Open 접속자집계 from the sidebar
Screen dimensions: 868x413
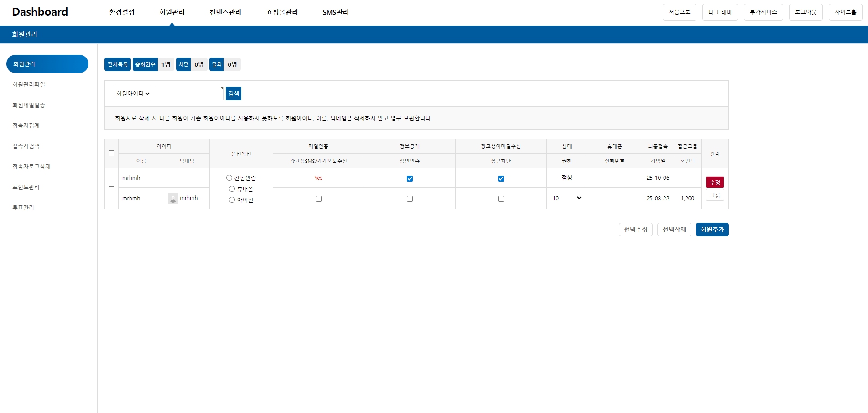point(26,125)
